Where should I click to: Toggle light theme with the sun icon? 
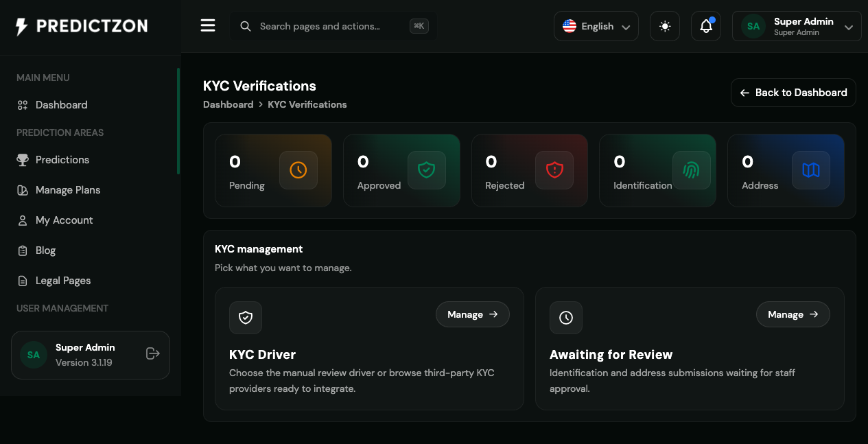(665, 26)
